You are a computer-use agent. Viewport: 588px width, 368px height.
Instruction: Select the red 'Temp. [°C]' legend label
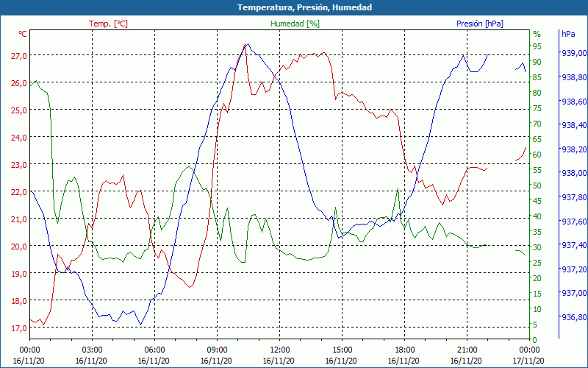pyautogui.click(x=108, y=24)
